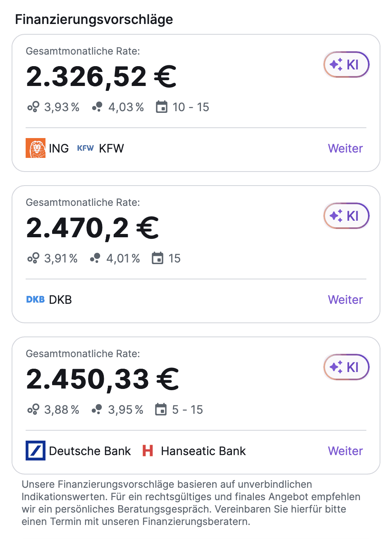
Task: Click effective rate icon beside 4,01 %
Action: pos(95,258)
